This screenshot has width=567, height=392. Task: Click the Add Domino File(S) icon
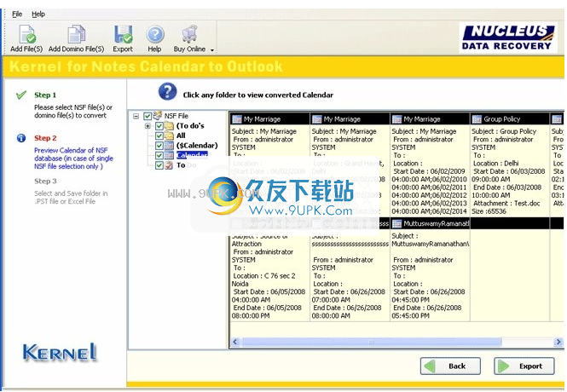(76, 34)
